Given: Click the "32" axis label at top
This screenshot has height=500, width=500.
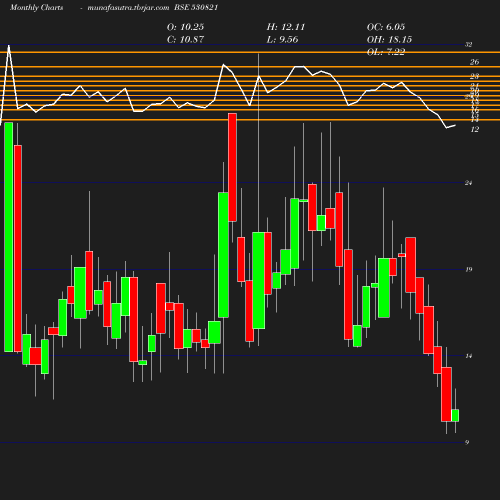Looking at the screenshot, I should tap(469, 45).
